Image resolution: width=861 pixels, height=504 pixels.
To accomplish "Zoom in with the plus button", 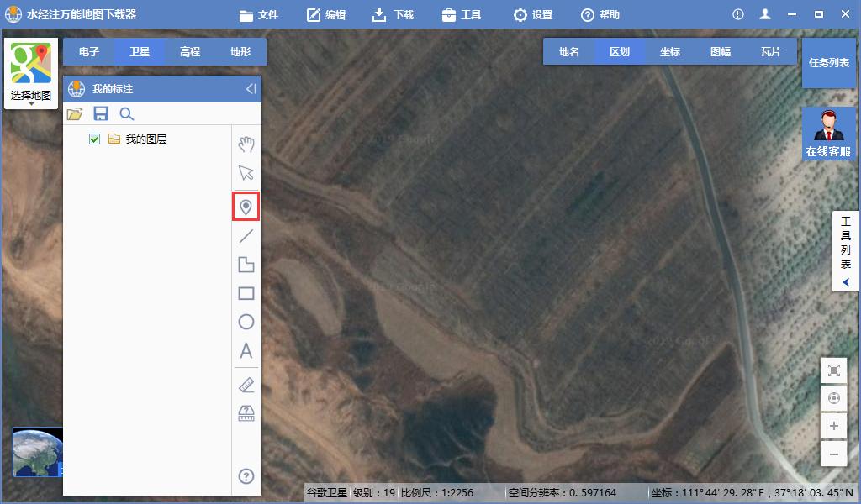I will (833, 426).
